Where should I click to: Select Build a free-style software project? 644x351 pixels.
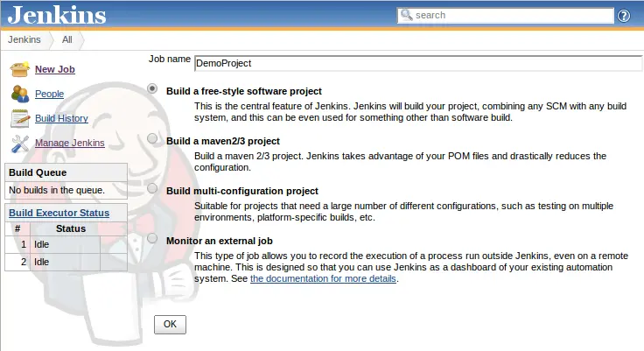[152, 88]
